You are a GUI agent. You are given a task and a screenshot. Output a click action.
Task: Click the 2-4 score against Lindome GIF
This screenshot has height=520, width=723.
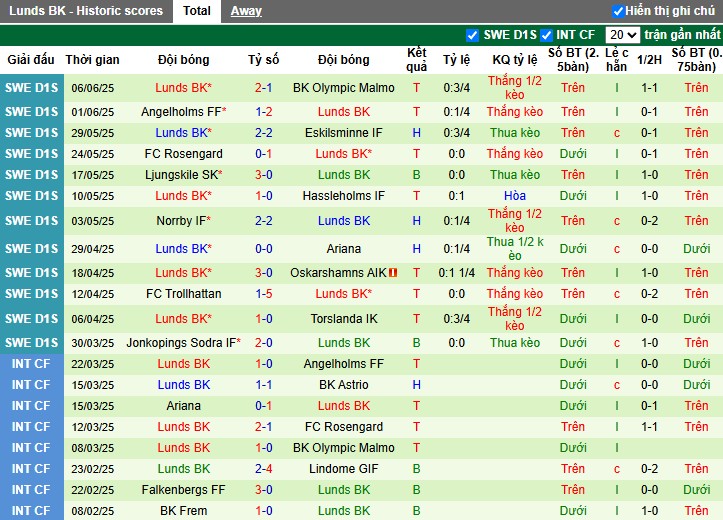pyautogui.click(x=264, y=469)
